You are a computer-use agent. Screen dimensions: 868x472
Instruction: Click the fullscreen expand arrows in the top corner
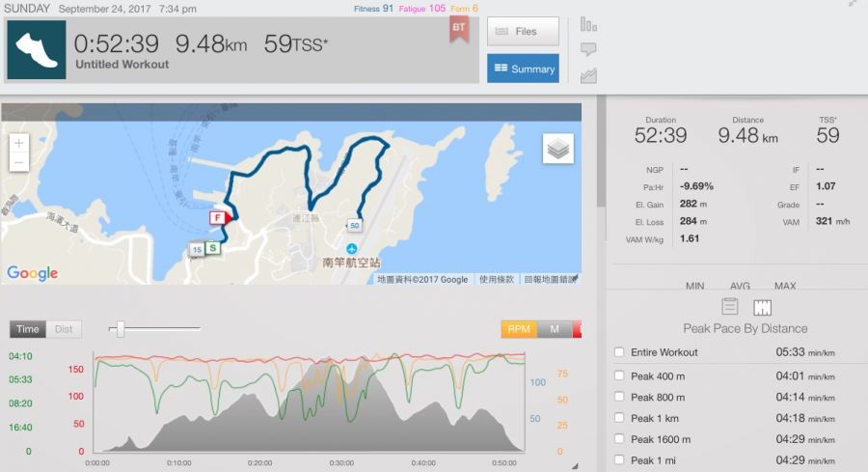[853, 4]
